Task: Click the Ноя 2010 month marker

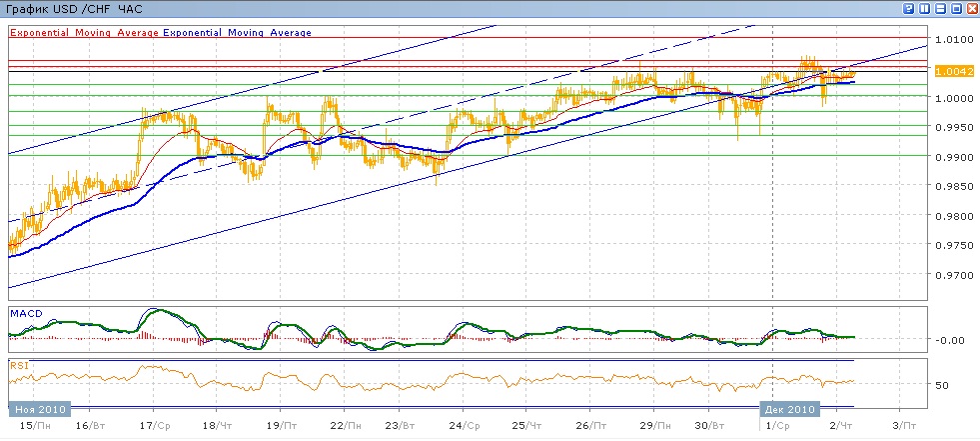Action: point(40,409)
